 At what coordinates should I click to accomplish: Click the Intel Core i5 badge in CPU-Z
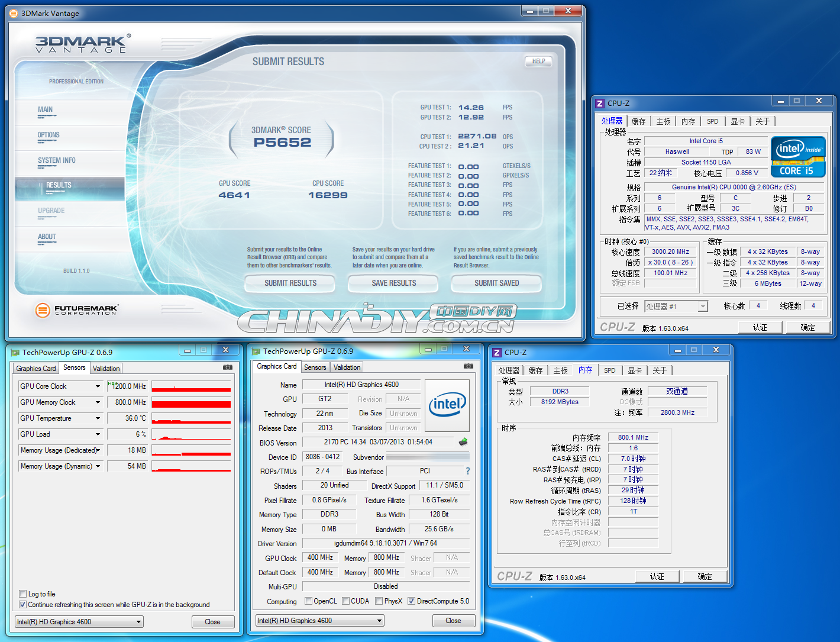pos(798,157)
